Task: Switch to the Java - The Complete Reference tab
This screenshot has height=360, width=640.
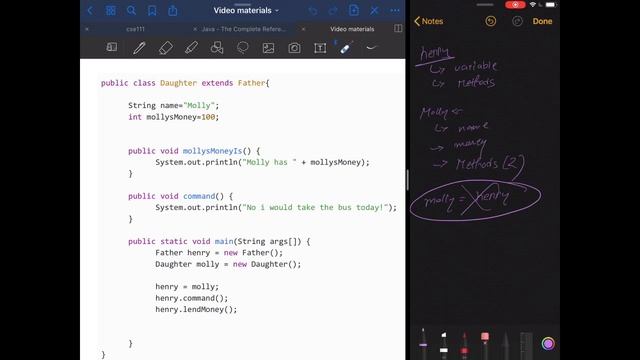Action: click(244, 29)
